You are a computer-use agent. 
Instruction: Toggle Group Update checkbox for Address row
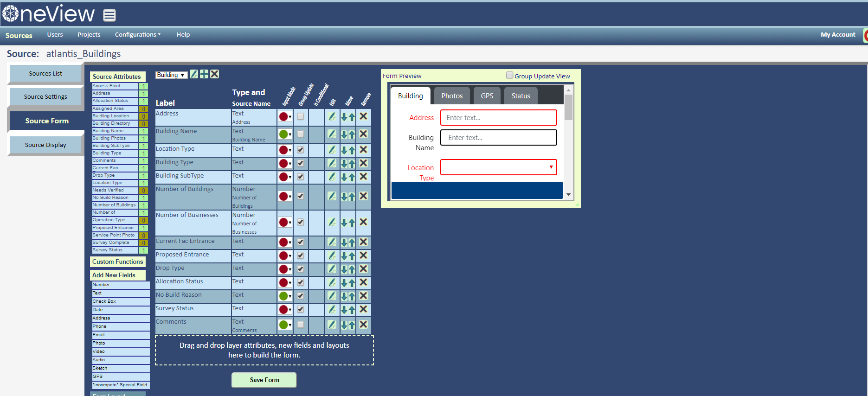click(x=301, y=116)
